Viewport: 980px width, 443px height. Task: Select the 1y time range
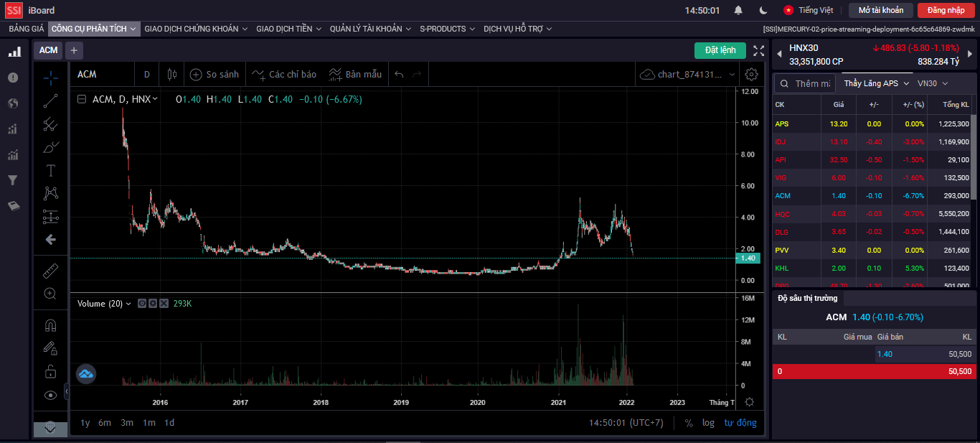coord(85,423)
